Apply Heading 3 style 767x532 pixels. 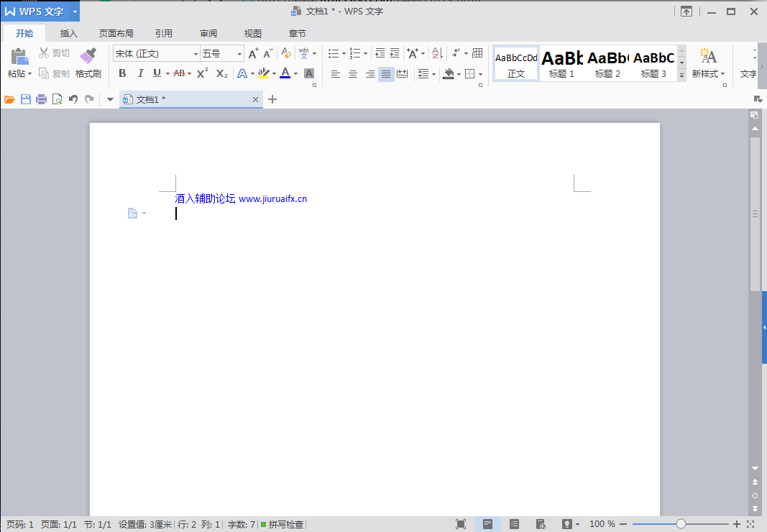coord(653,64)
